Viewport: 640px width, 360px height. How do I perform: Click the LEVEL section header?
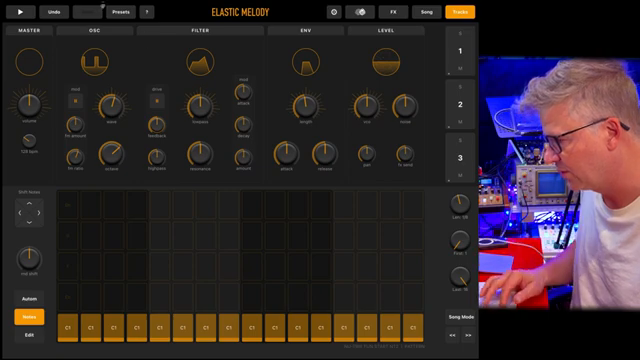[x=386, y=30]
